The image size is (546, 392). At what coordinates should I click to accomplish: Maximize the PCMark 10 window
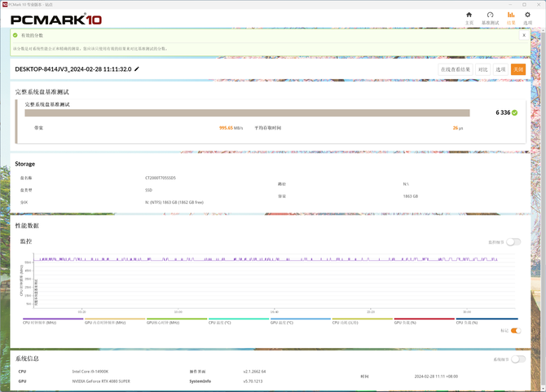pos(524,5)
